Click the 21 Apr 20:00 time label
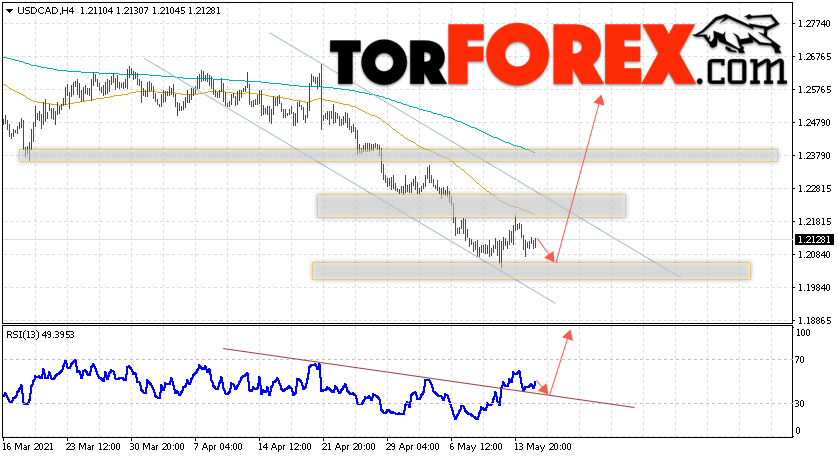Viewport: 838px width, 458px height. [348, 447]
